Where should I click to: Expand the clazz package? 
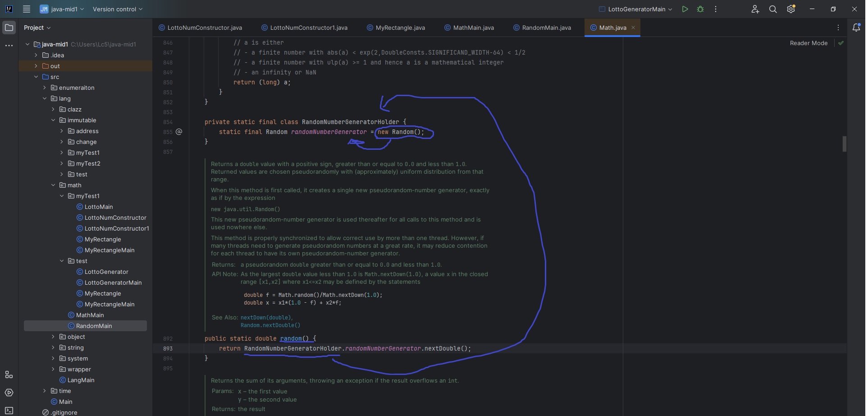pyautogui.click(x=53, y=109)
